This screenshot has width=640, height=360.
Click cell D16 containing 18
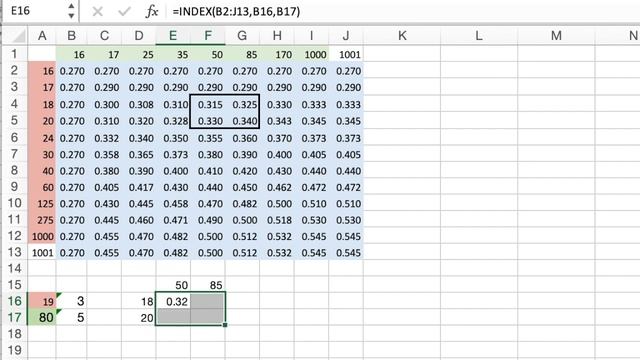click(x=138, y=301)
